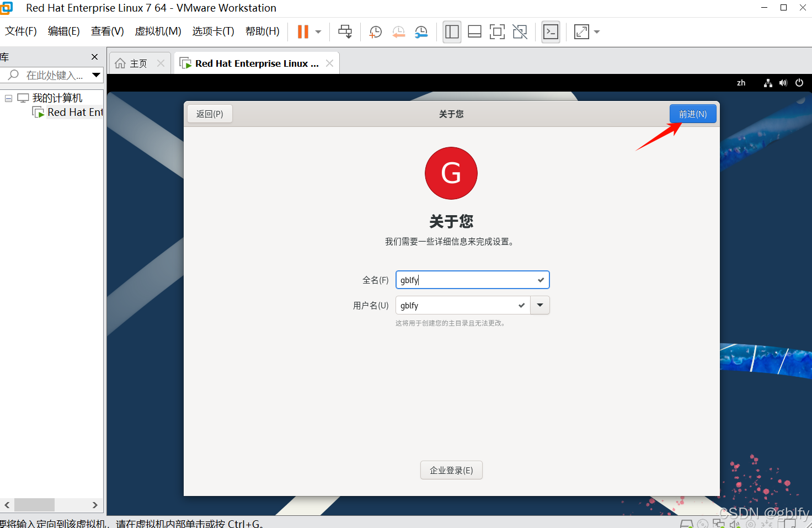The image size is (812, 528).
Task: Take a snapshot of the VM
Action: [375, 32]
